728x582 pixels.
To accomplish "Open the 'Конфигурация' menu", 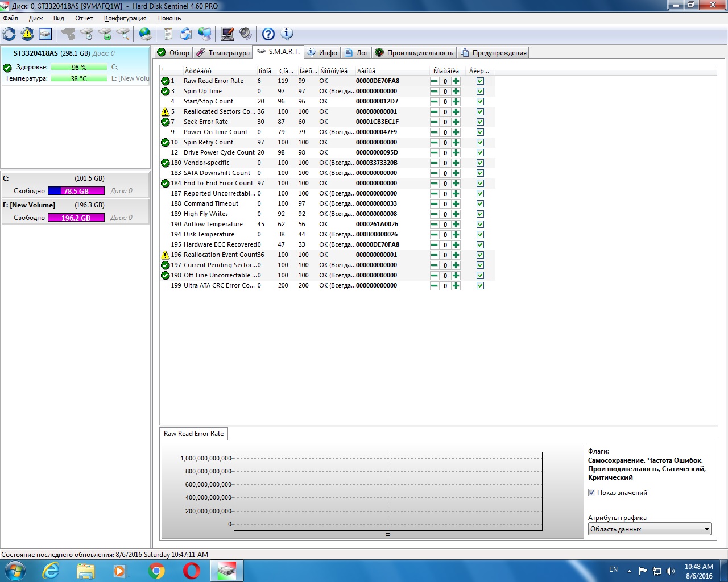I will [125, 18].
